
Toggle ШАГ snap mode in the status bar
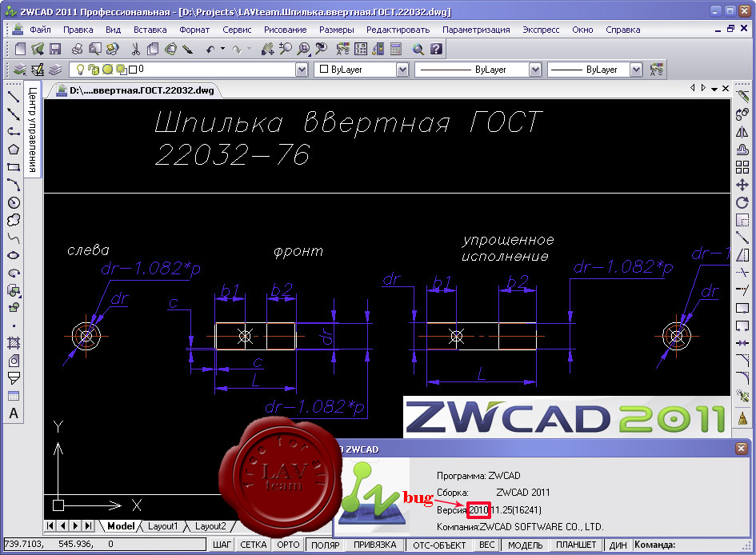222,545
